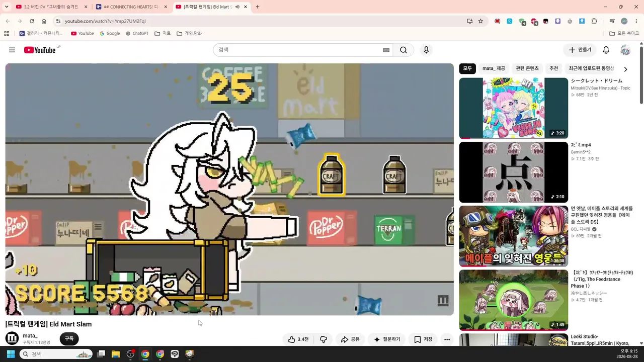Switch to the CONNECTING HEARTS tab
644x362 pixels.
pos(131,7)
